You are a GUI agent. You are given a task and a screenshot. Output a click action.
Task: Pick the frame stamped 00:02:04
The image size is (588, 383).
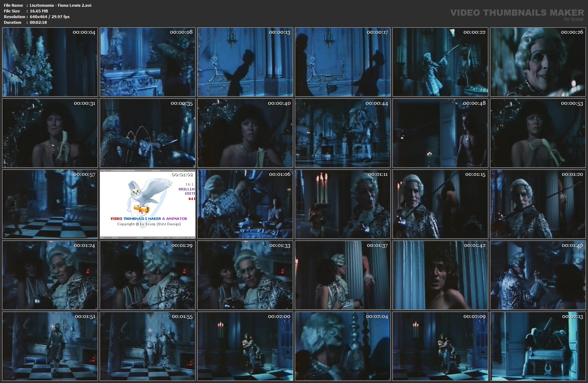[x=343, y=346]
